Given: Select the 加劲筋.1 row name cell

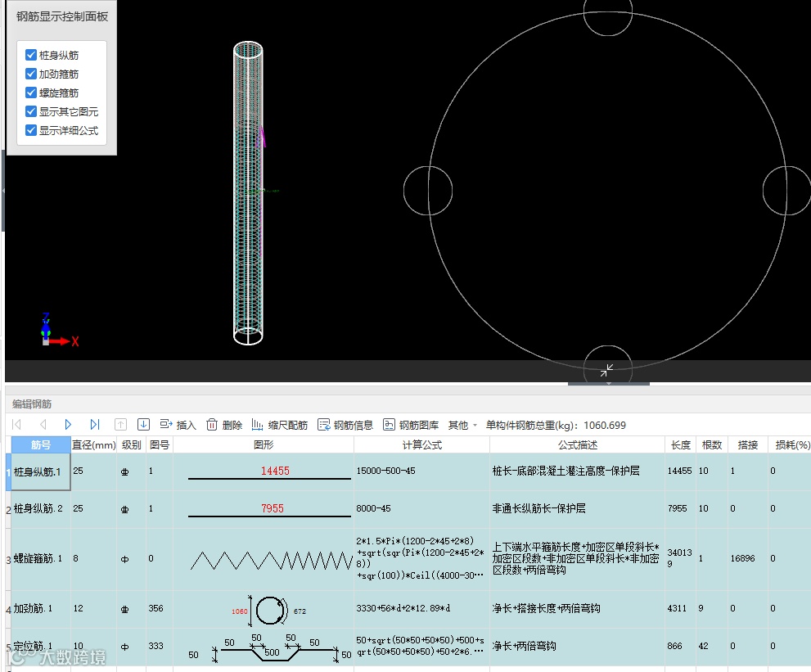Looking at the screenshot, I should coord(41,609).
